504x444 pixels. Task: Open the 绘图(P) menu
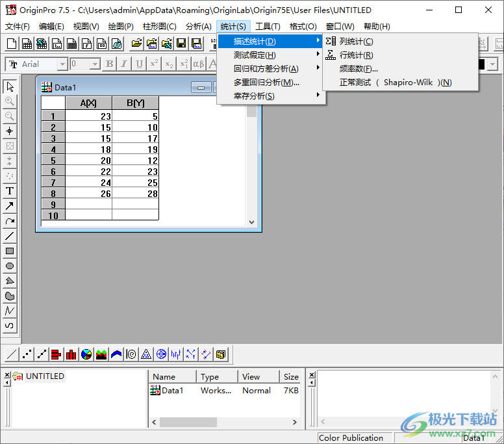(x=121, y=27)
